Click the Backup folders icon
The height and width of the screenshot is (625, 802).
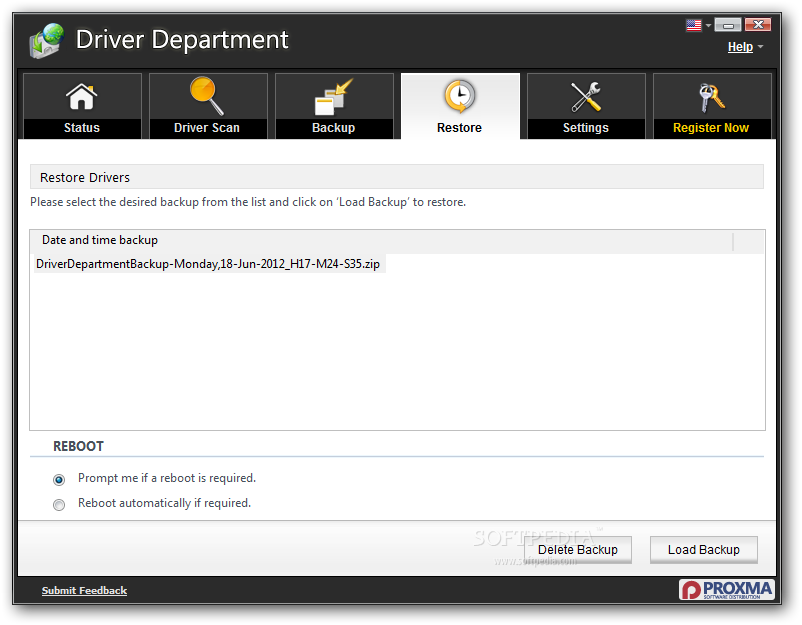[x=333, y=97]
